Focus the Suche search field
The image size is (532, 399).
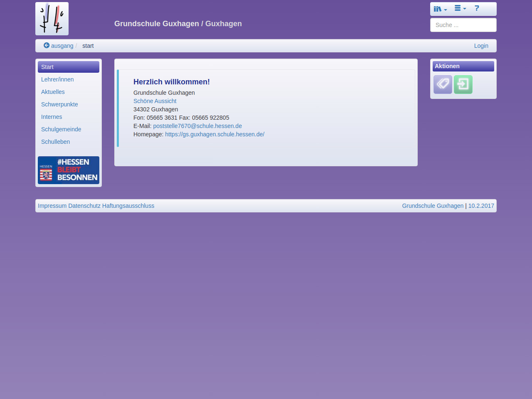(463, 25)
